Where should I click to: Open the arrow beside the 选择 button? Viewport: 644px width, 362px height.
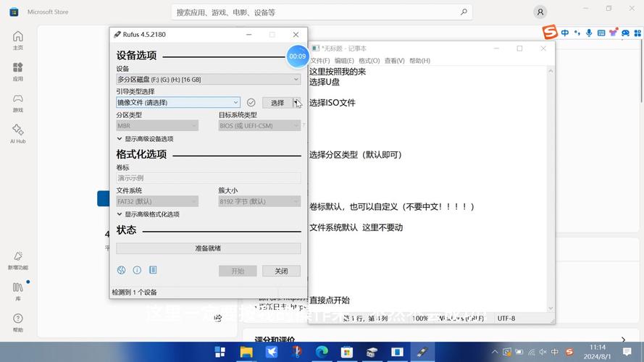coord(296,103)
